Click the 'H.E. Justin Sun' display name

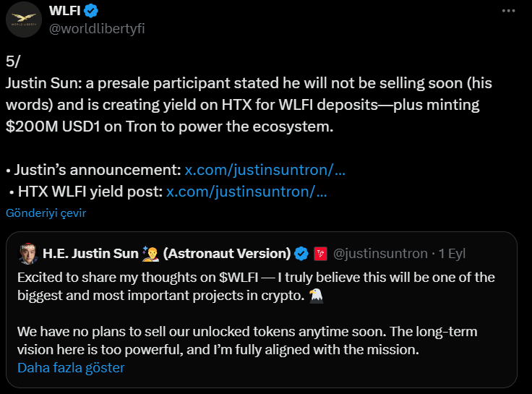point(88,253)
